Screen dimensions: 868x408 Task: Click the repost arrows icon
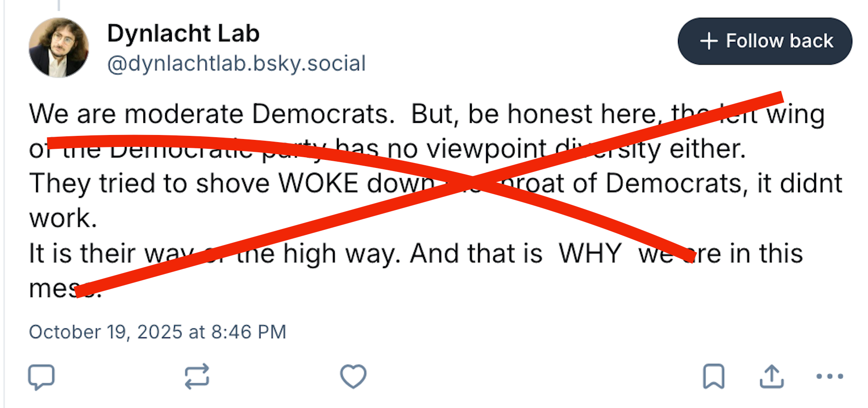197,377
